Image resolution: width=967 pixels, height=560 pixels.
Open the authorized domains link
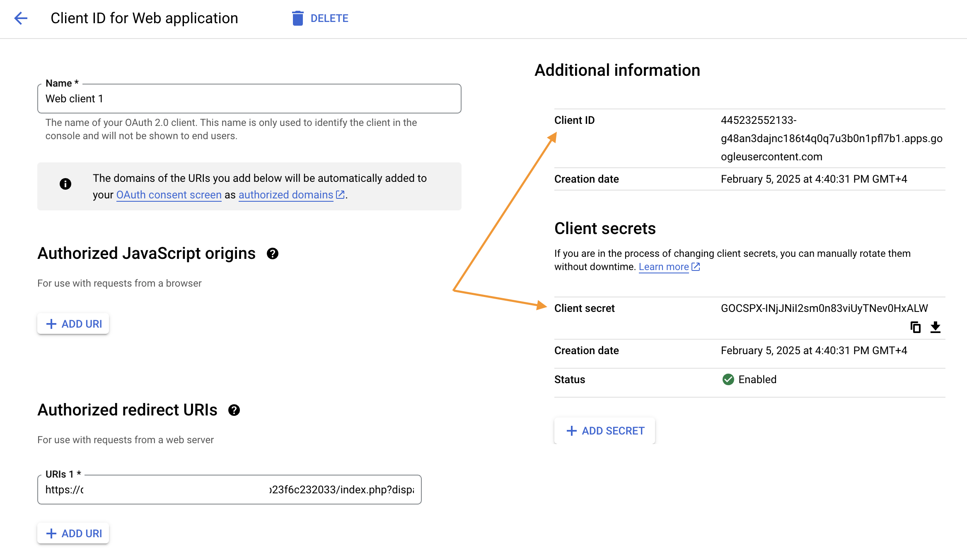[x=285, y=195]
